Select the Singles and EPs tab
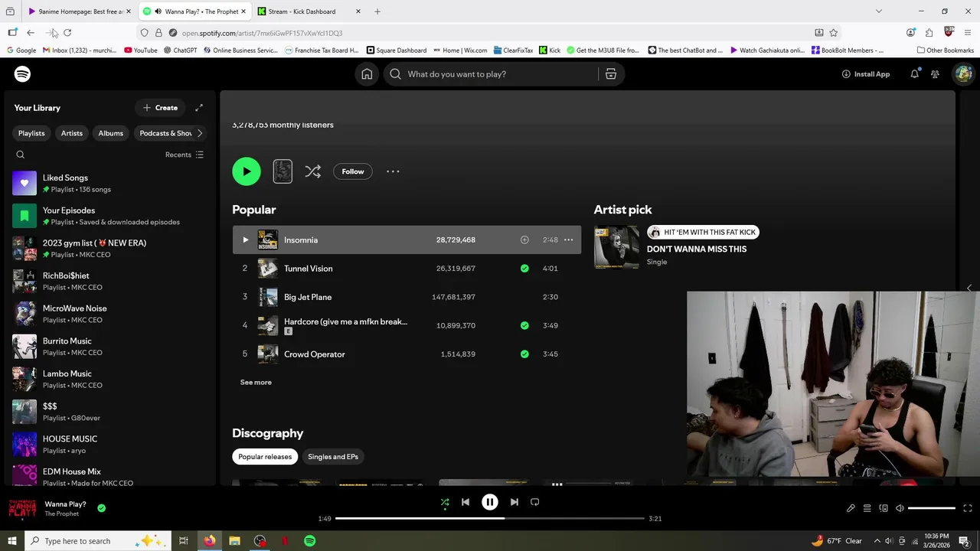 pos(333,457)
